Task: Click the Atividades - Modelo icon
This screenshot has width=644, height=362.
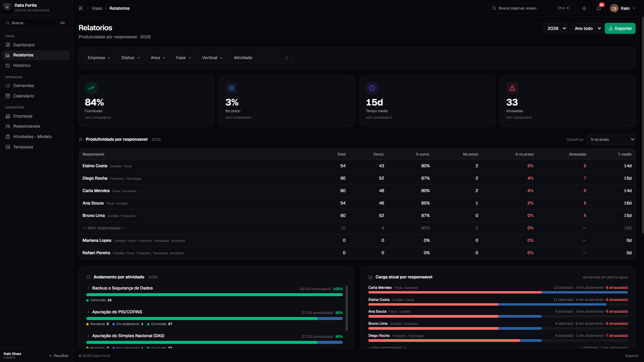Action: (x=8, y=137)
